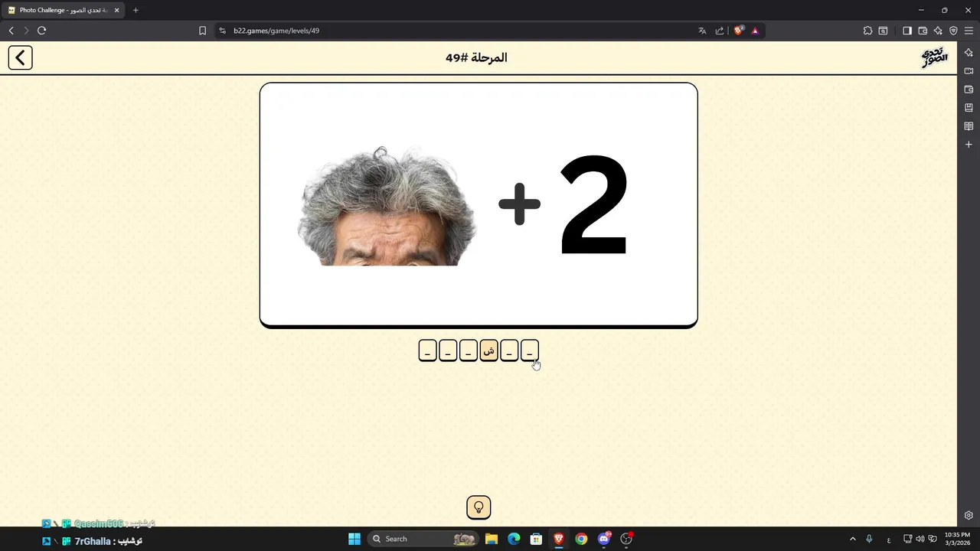Image resolution: width=980 pixels, height=551 pixels.
Task: Click the browser Back arrow
Action: coord(11,31)
